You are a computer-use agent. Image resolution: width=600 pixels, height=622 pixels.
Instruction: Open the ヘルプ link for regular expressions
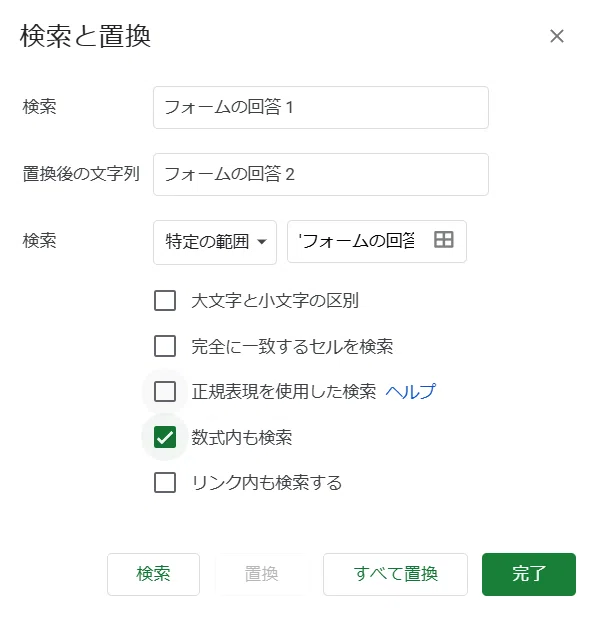411,392
